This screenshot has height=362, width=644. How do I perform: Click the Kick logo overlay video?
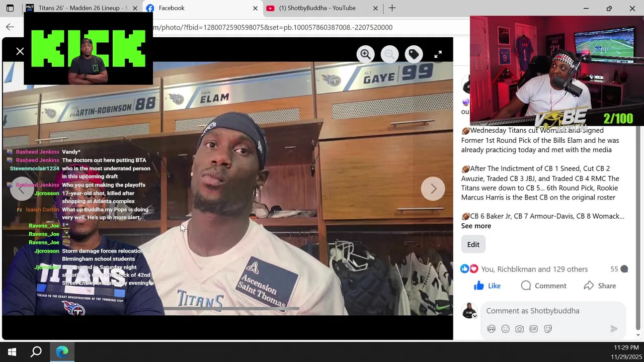click(89, 49)
